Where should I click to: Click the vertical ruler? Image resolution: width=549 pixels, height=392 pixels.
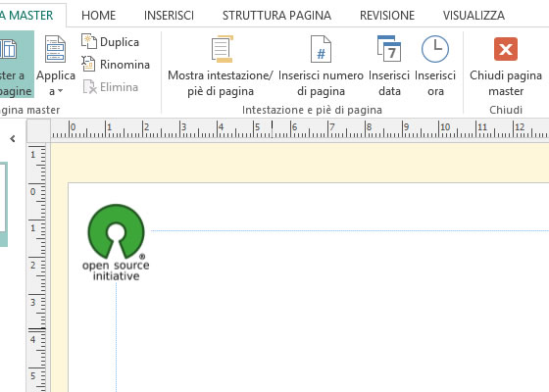click(x=37, y=269)
